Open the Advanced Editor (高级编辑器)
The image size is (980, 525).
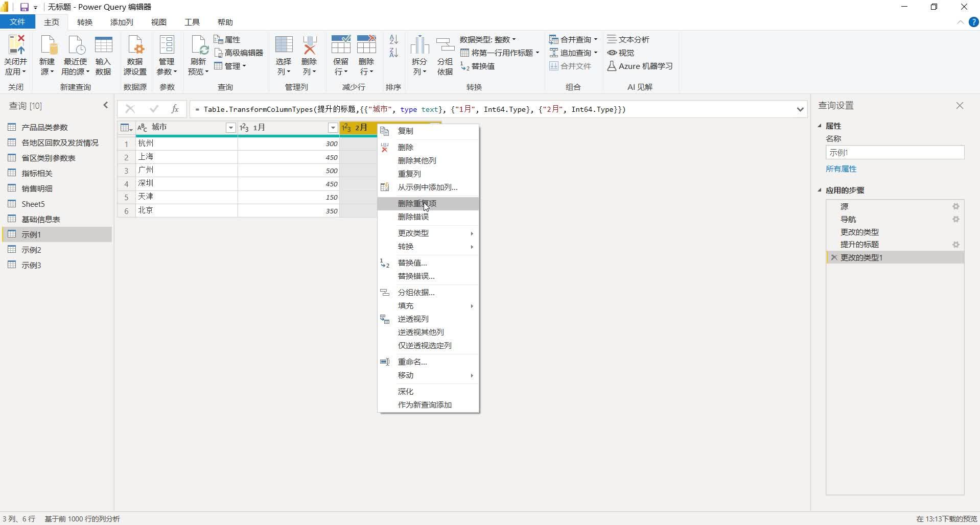(x=239, y=53)
